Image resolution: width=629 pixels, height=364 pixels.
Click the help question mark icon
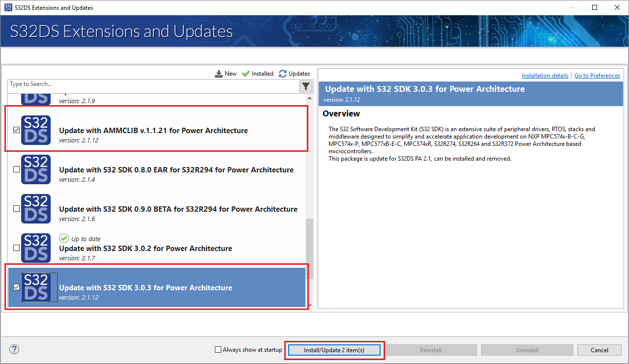(x=14, y=349)
